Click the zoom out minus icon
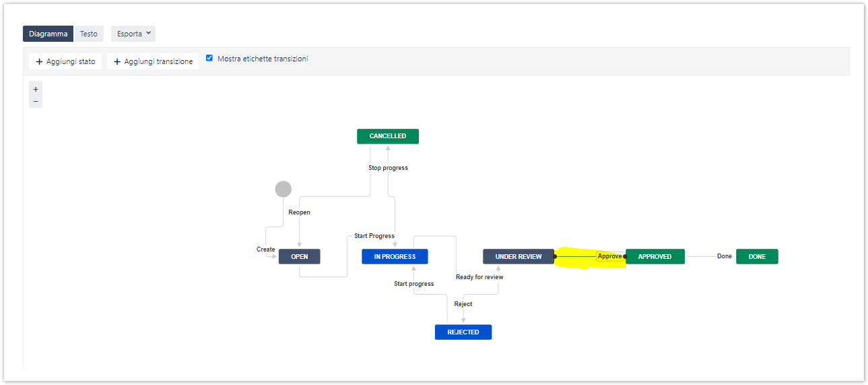 (36, 101)
